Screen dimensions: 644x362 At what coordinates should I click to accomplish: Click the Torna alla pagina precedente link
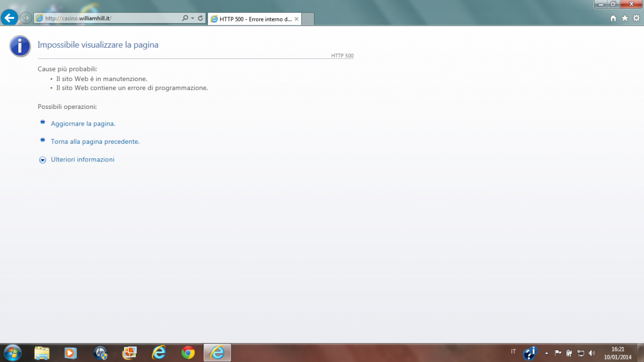[95, 142]
